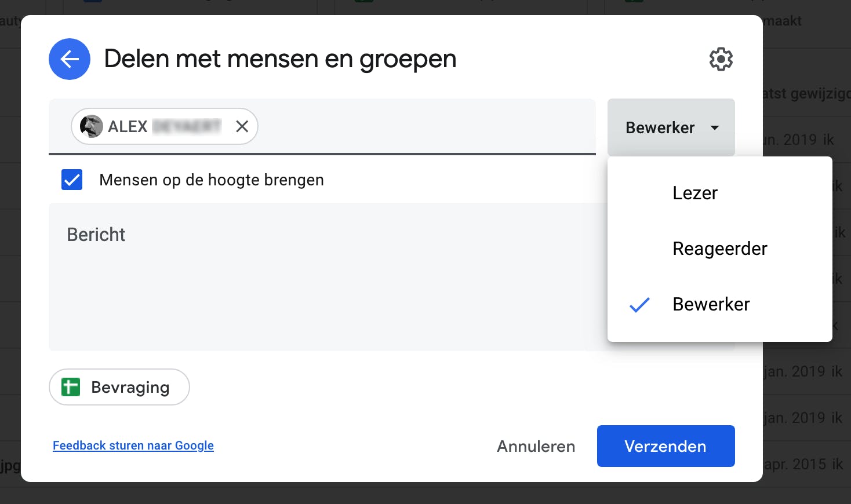Click ALEX's profile avatar in chip

92,126
